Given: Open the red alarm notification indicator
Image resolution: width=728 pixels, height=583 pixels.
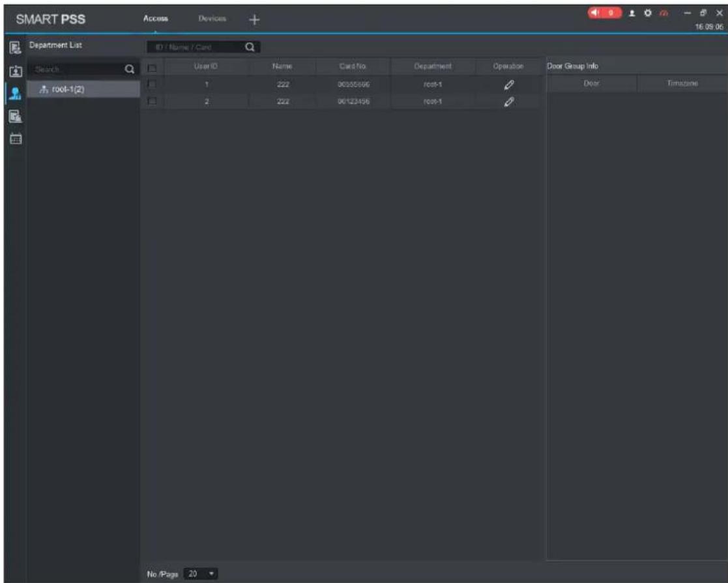Looking at the screenshot, I should (604, 13).
